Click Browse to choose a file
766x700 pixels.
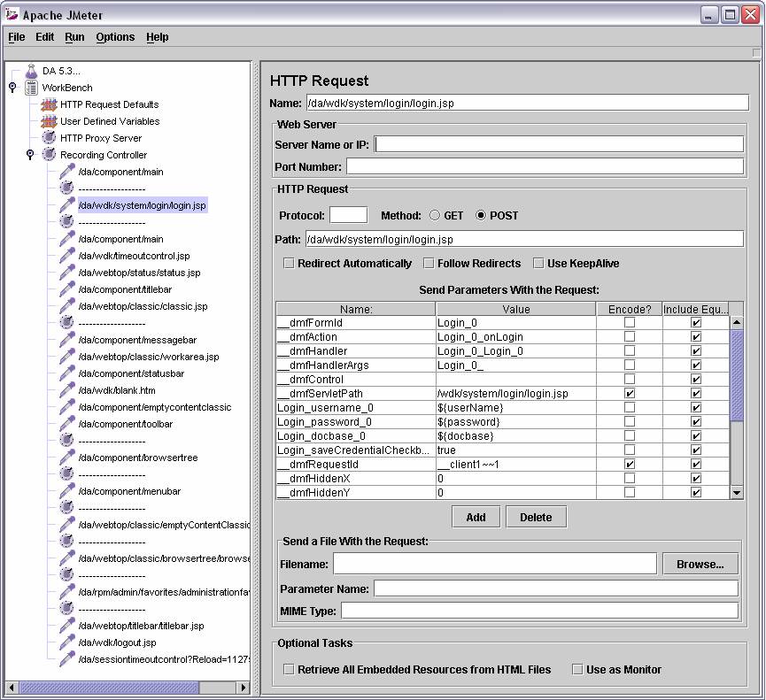tap(700, 564)
